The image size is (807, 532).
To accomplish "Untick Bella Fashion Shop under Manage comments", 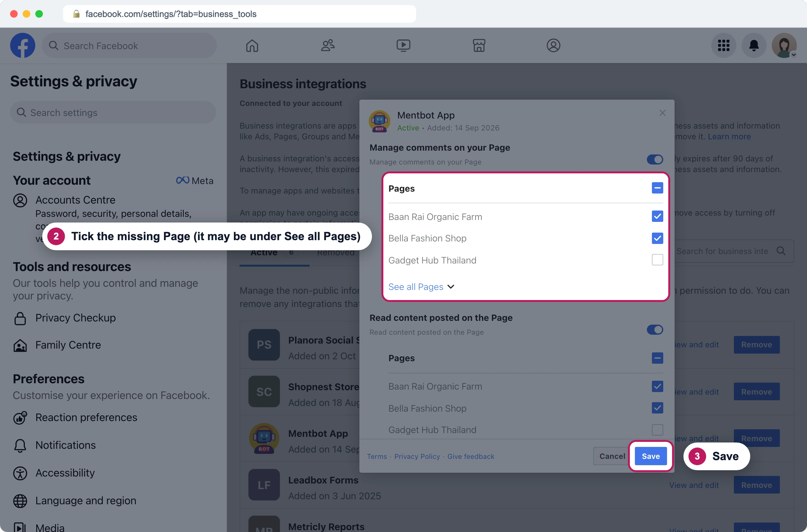I will [x=657, y=238].
